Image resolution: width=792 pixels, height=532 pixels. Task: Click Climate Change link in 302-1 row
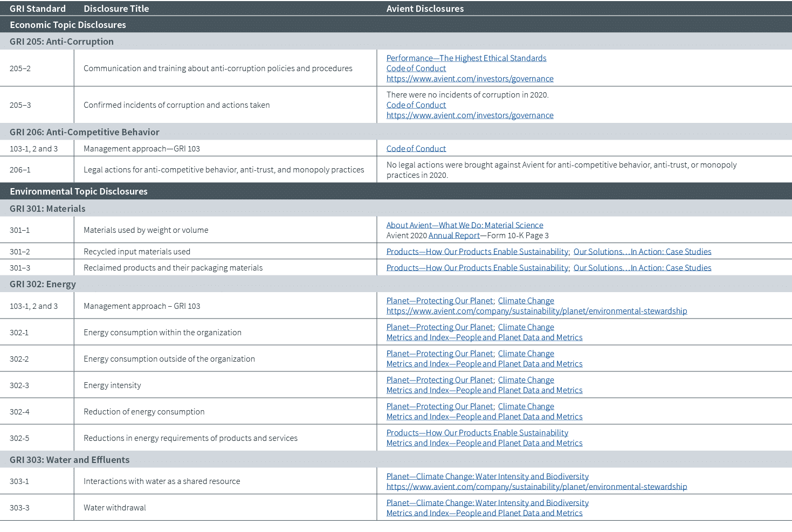pyautogui.click(x=526, y=327)
